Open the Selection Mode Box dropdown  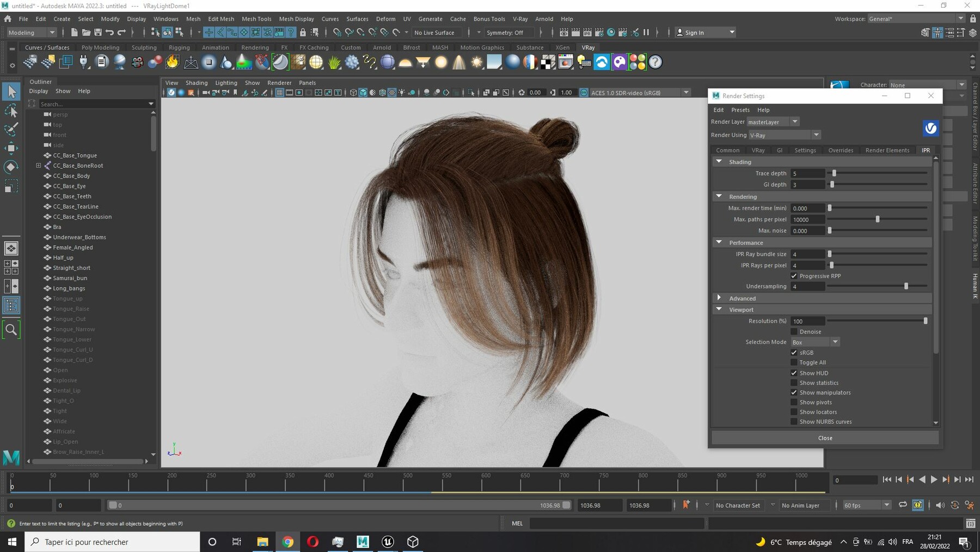coord(815,342)
